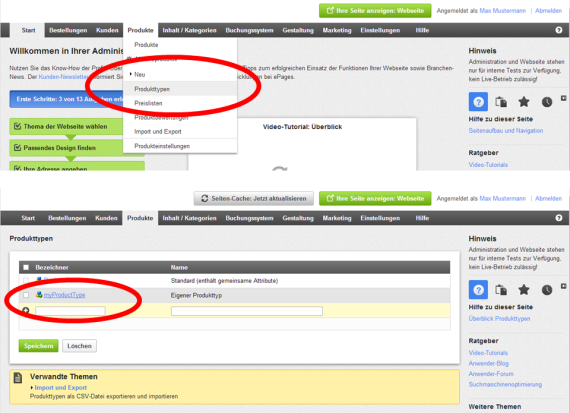The height and width of the screenshot is (413, 570).
Task: Open Inhalt / Kategorien on the Start page
Action: pos(189,30)
